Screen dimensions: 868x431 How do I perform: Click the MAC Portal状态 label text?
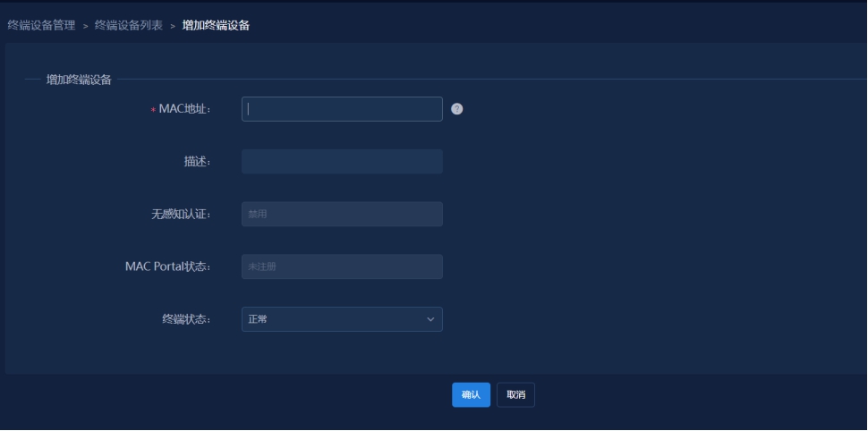[167, 266]
